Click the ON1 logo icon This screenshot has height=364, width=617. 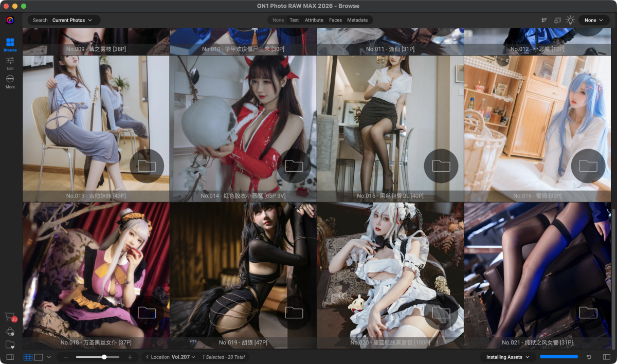click(x=10, y=21)
